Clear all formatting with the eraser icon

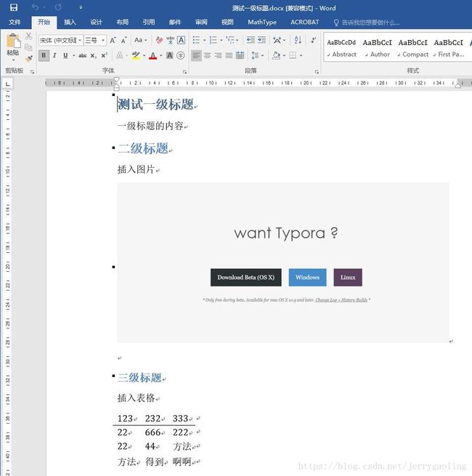tap(159, 40)
